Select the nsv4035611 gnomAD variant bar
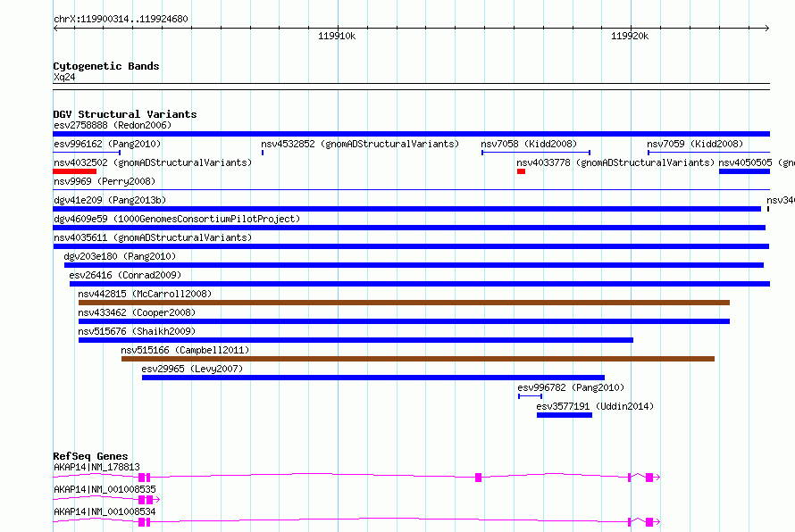The image size is (795, 532). (411, 246)
